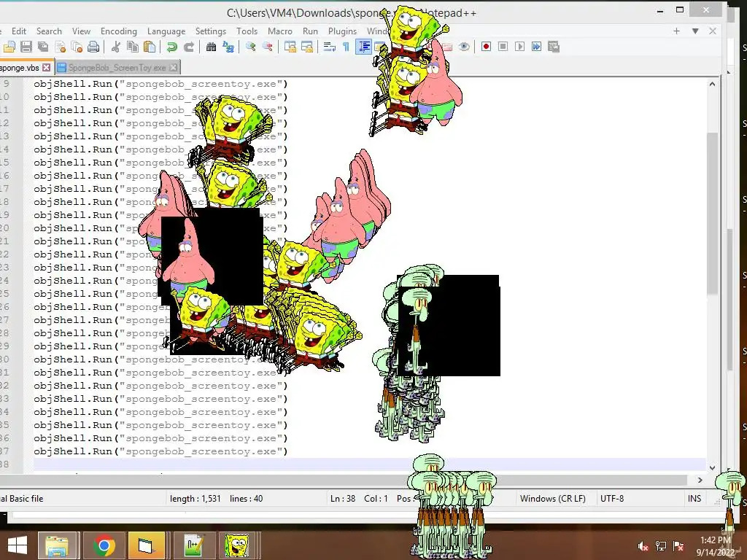The width and height of the screenshot is (747, 560).
Task: Open the Search menu
Action: 49,31
